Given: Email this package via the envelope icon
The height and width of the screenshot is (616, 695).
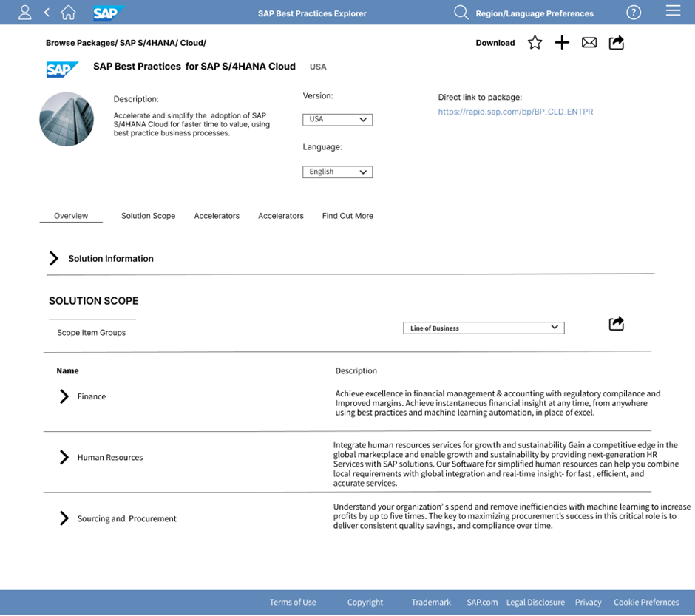Looking at the screenshot, I should pyautogui.click(x=589, y=42).
